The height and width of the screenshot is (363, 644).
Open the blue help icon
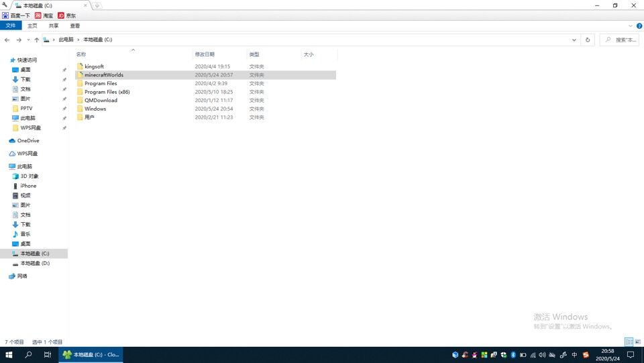click(x=639, y=26)
